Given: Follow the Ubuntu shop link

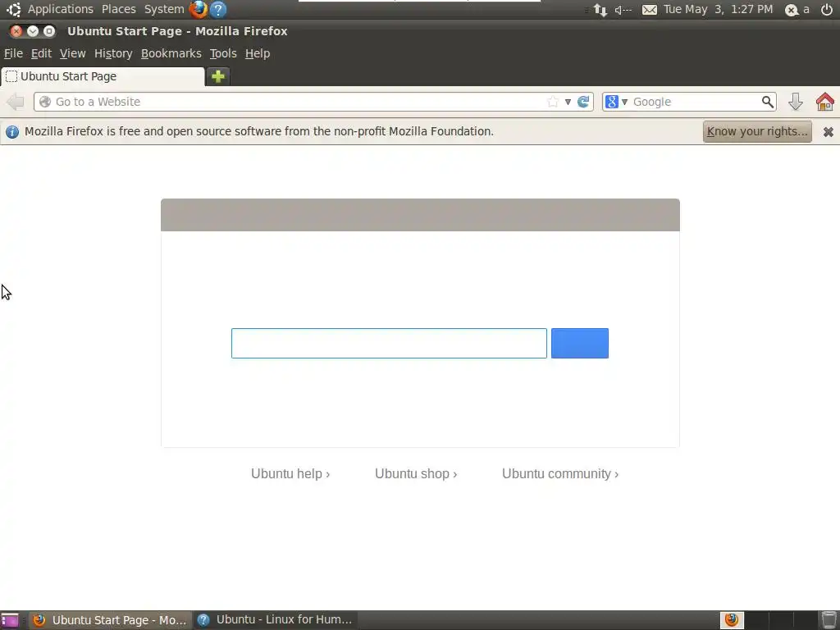Looking at the screenshot, I should tap(416, 473).
